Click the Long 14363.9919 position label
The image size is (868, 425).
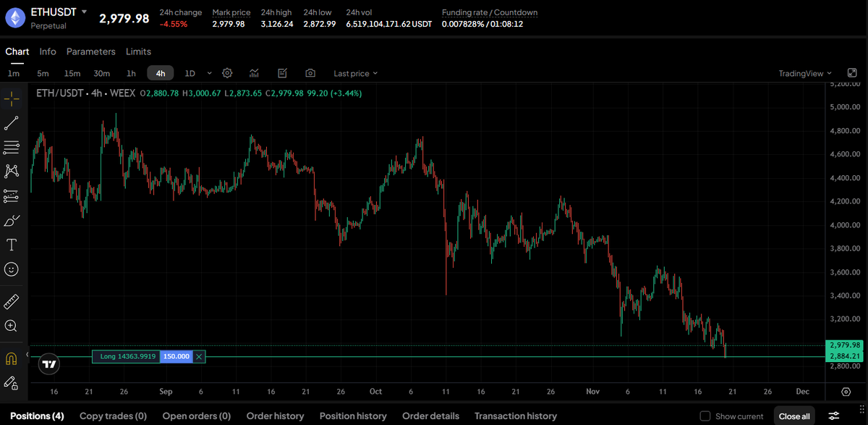(128, 356)
